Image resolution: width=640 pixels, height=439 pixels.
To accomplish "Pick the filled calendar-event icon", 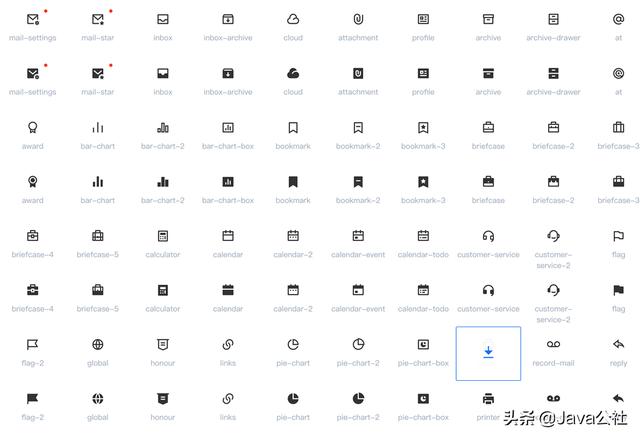I will click(x=358, y=290).
